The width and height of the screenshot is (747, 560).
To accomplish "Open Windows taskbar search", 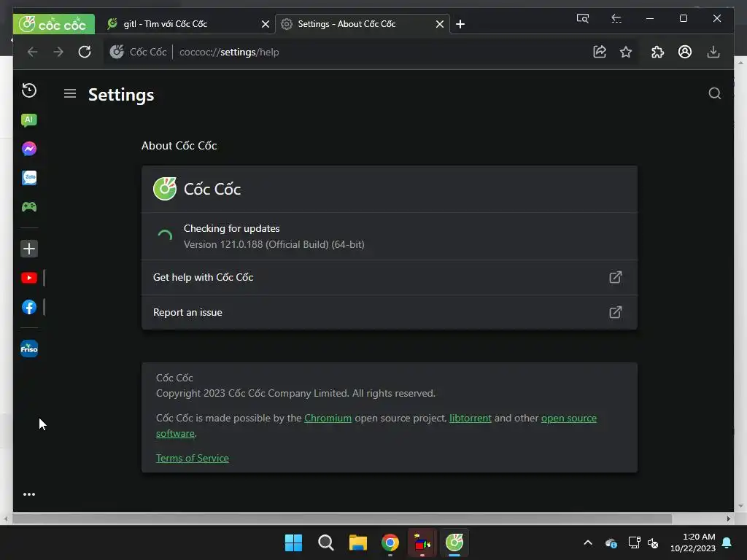I will point(326,542).
